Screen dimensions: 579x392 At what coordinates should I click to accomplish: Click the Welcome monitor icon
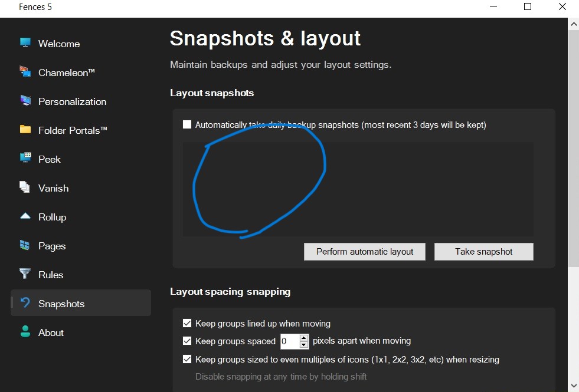click(25, 43)
